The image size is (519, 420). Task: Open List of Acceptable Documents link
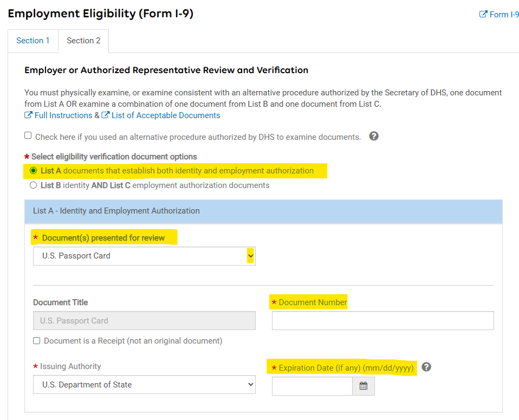pyautogui.click(x=165, y=115)
